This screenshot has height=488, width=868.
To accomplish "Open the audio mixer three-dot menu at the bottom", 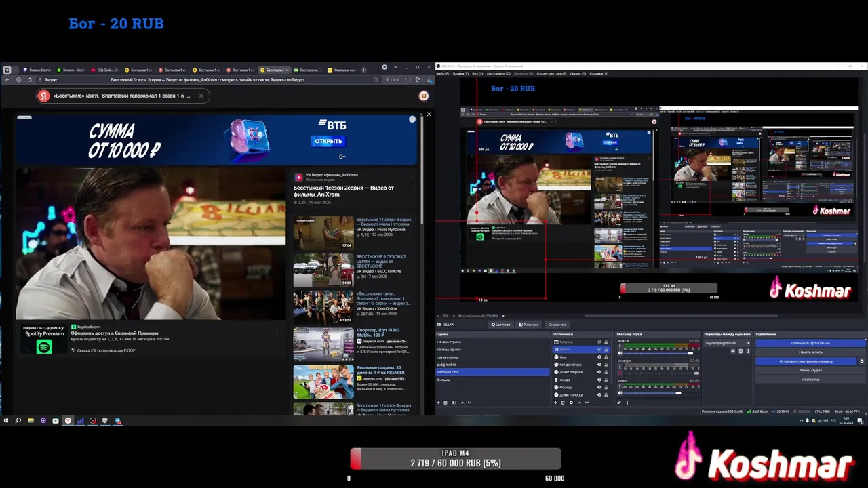I will (x=627, y=402).
